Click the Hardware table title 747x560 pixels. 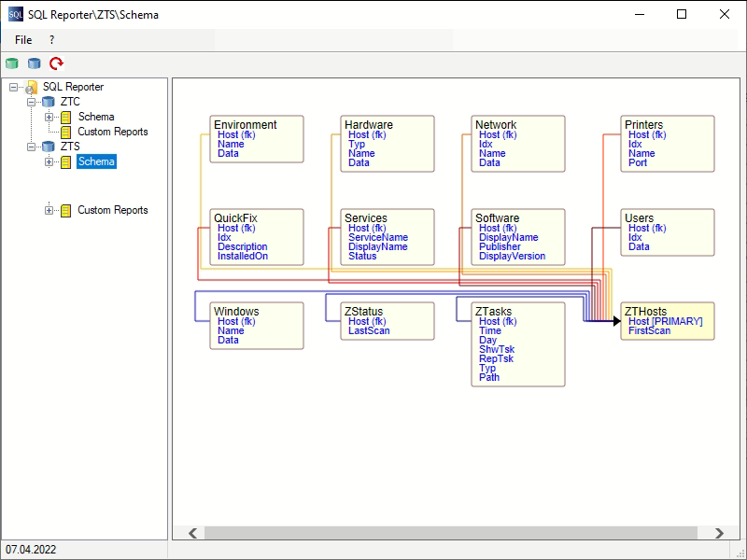pos(369,125)
